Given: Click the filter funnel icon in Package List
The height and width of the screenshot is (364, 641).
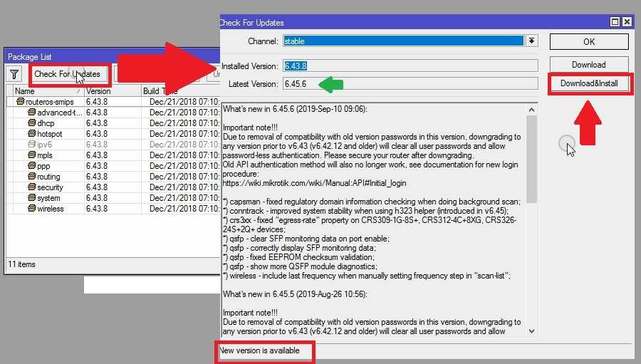Looking at the screenshot, I should (14, 74).
